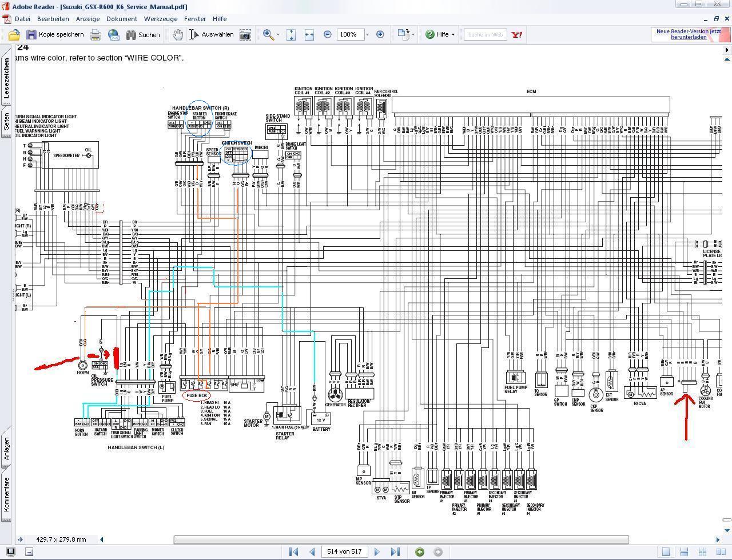Expand the Hilfe toolbar dropdown
The image size is (732, 560).
(453, 35)
